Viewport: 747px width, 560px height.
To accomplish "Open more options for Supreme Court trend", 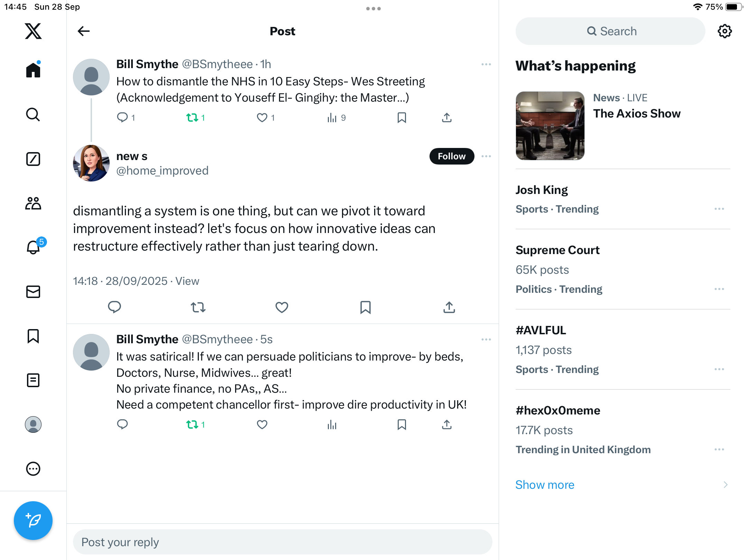I will pyautogui.click(x=719, y=289).
